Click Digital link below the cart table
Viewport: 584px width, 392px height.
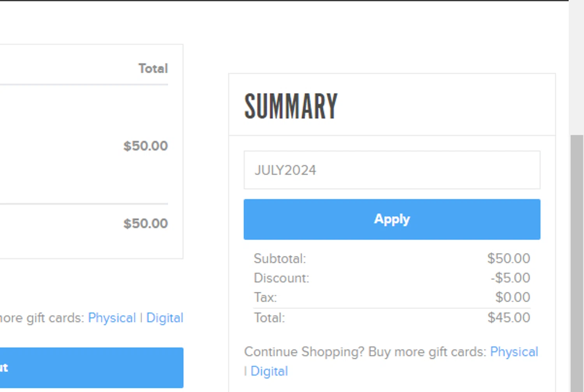pos(165,318)
